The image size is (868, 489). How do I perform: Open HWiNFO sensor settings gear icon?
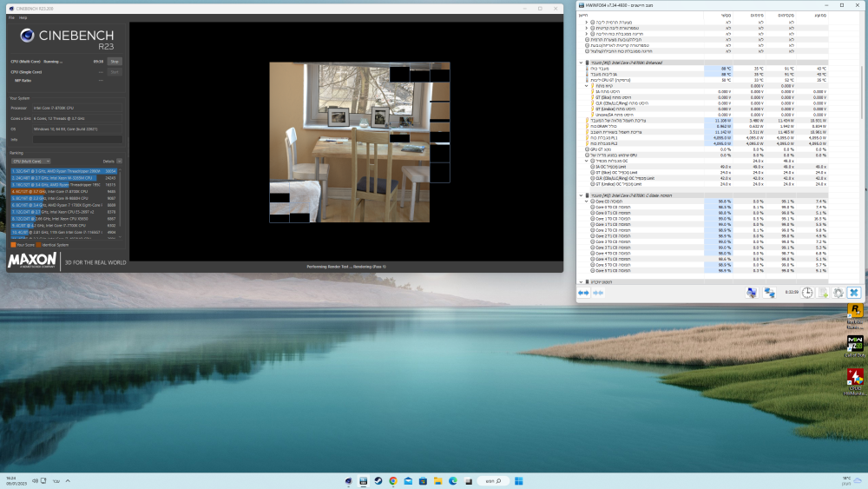(838, 293)
